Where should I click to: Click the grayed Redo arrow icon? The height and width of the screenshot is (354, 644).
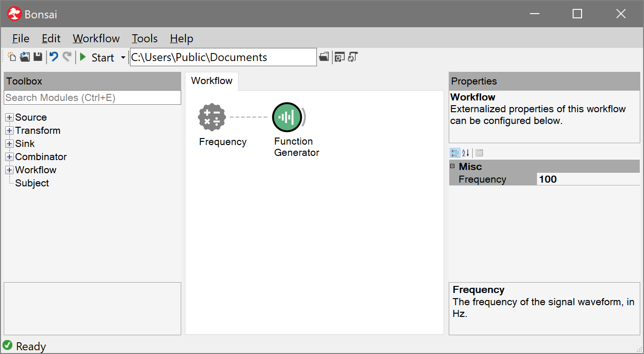click(67, 57)
